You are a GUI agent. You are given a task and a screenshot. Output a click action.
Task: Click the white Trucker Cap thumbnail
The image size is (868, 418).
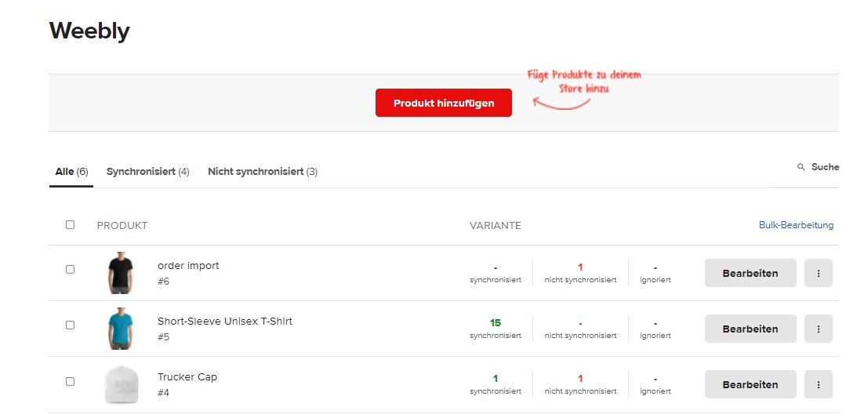pos(120,384)
